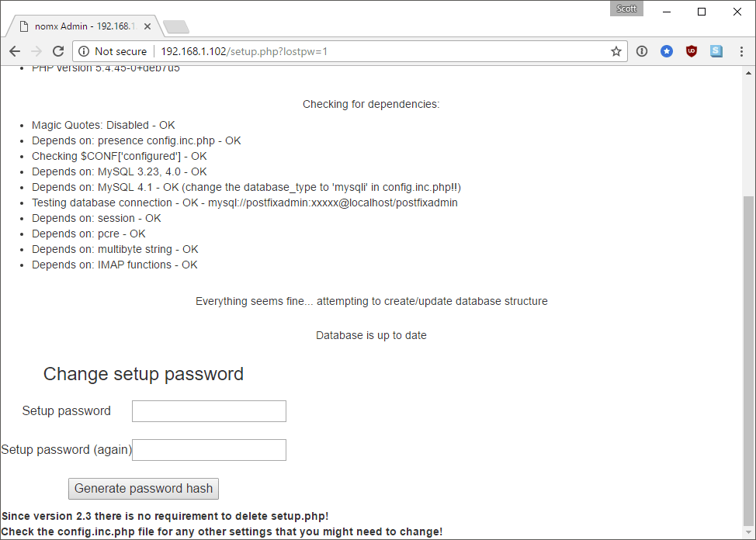
Task: Click the circled exclamation extension icon
Action: coord(642,51)
